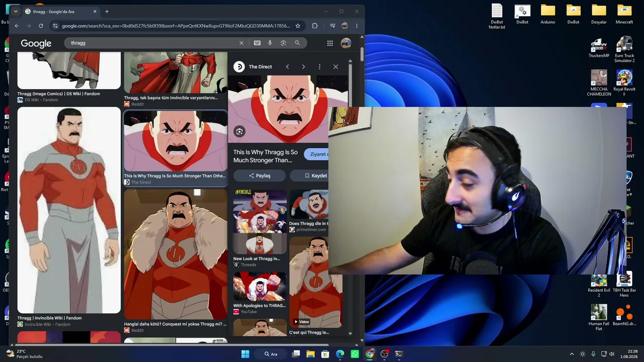This screenshot has width=644, height=362.
Task: Open the Google apps grid
Action: [x=330, y=43]
